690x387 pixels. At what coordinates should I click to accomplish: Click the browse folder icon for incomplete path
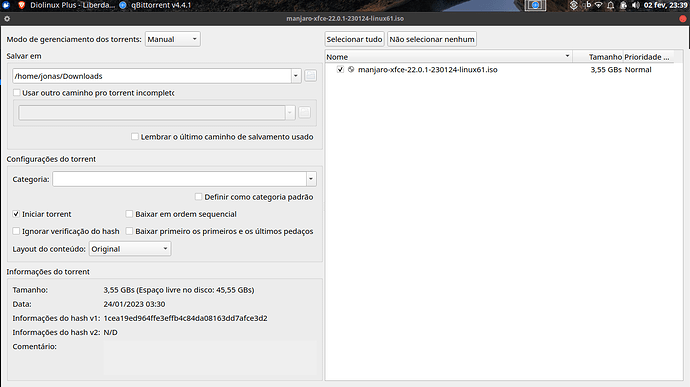point(305,112)
